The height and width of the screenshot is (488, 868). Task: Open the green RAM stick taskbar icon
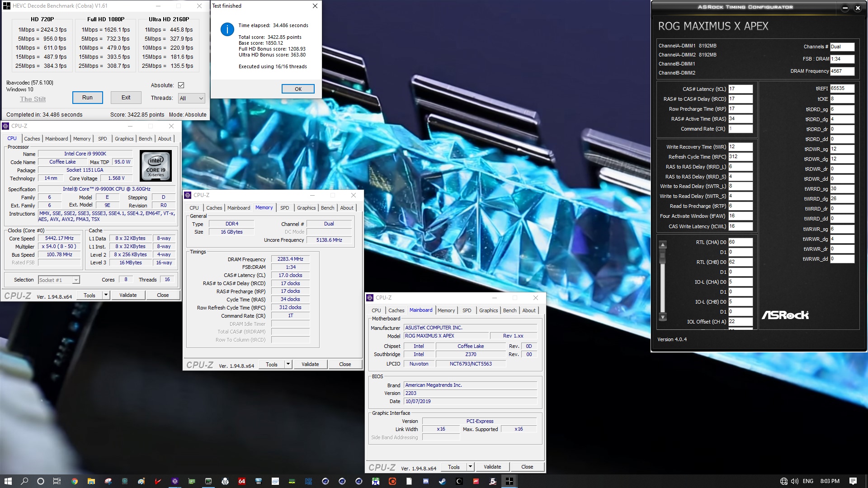(292, 481)
